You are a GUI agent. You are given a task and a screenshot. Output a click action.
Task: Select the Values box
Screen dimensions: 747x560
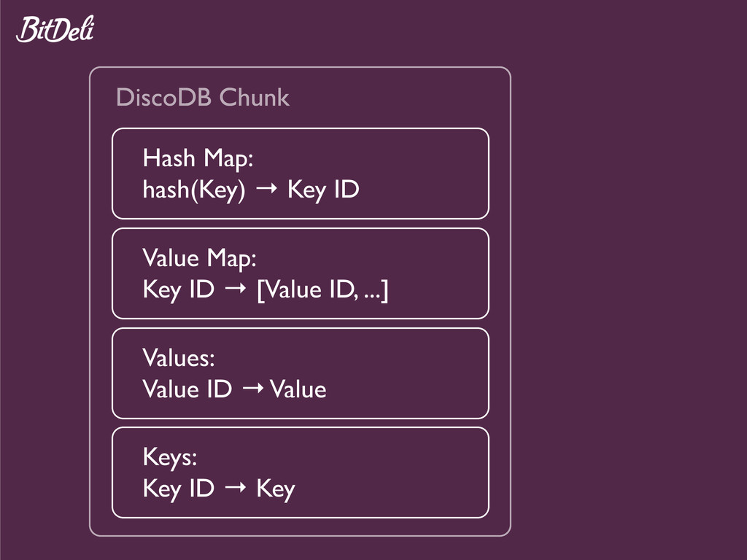(300, 373)
